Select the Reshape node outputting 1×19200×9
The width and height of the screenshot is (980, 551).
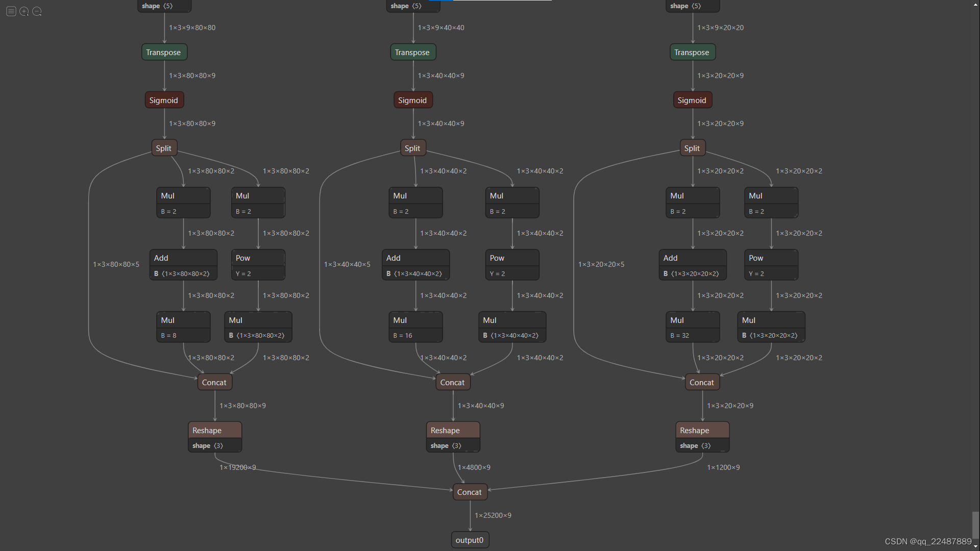click(x=215, y=437)
